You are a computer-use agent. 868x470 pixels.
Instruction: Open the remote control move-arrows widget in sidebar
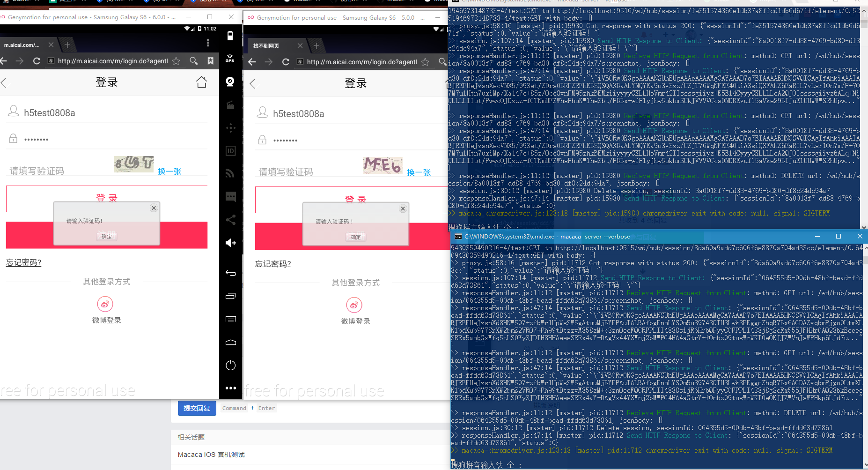(x=230, y=127)
